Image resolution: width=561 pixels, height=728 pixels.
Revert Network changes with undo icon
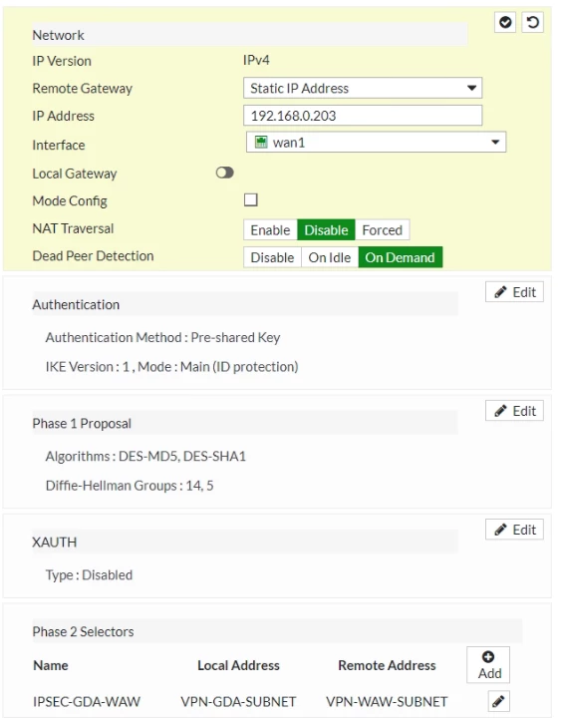tap(533, 22)
